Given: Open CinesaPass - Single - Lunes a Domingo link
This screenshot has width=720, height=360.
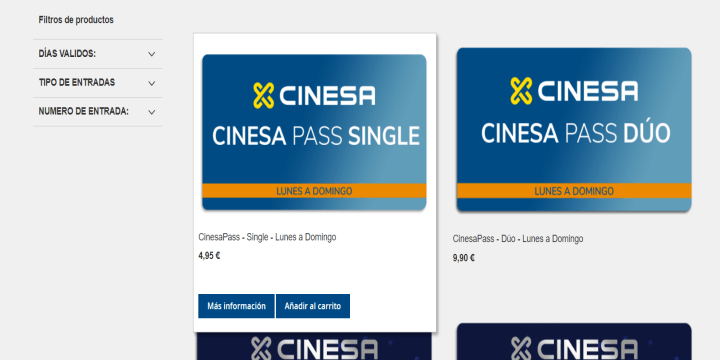Looking at the screenshot, I should [x=267, y=237].
